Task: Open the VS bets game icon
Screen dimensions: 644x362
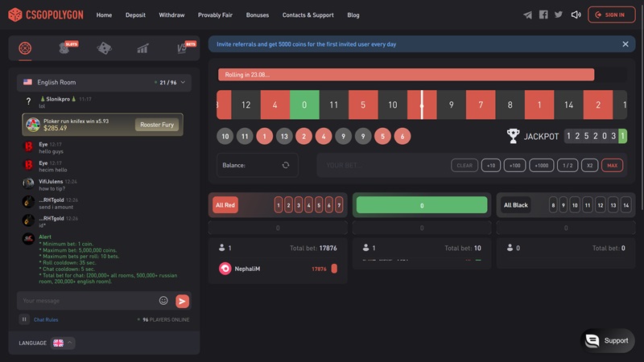Action: pyautogui.click(x=184, y=48)
